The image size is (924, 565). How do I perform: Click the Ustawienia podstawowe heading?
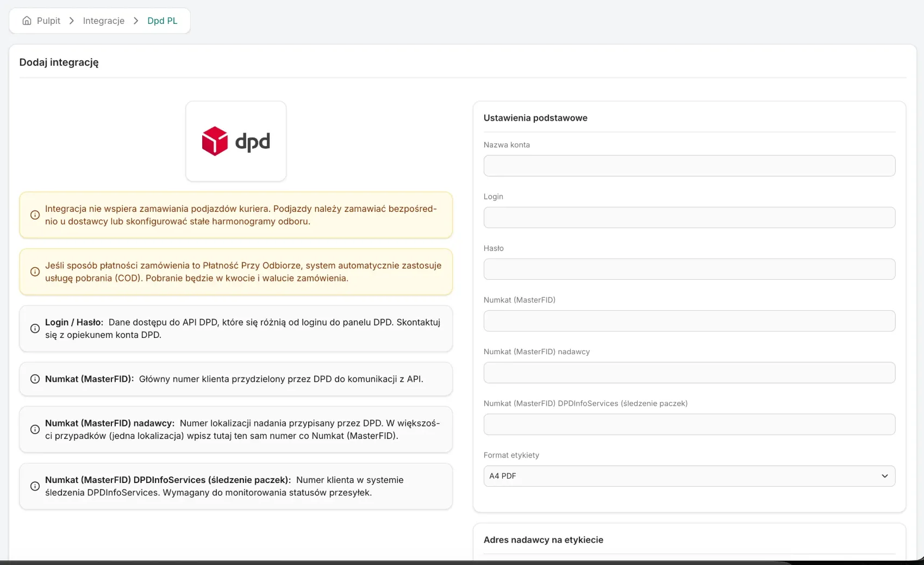[535, 118]
